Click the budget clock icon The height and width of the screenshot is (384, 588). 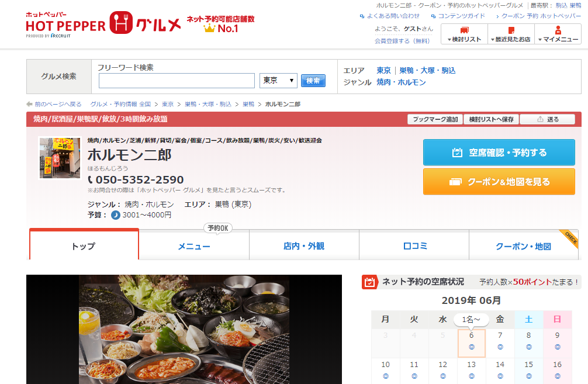pos(116,215)
